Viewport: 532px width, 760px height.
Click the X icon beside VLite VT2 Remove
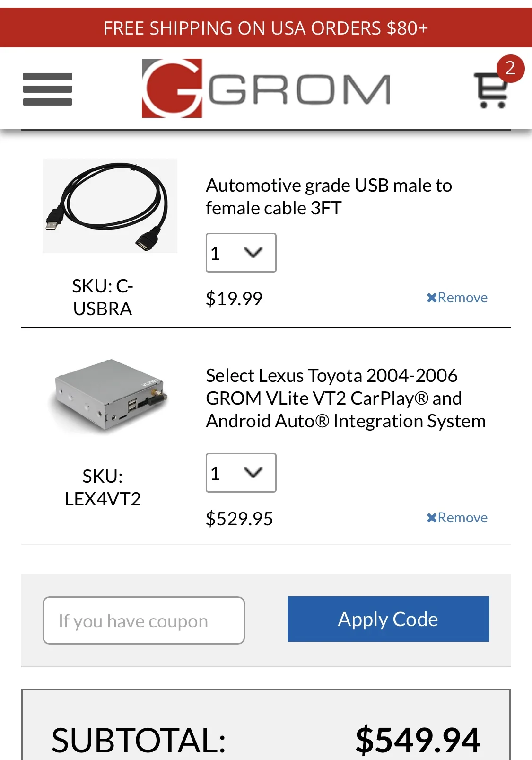[431, 518]
